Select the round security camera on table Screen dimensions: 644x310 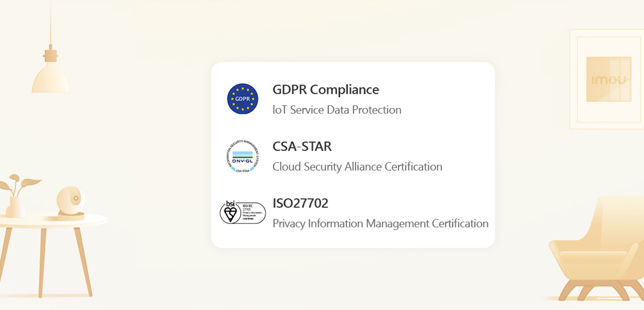click(x=71, y=201)
